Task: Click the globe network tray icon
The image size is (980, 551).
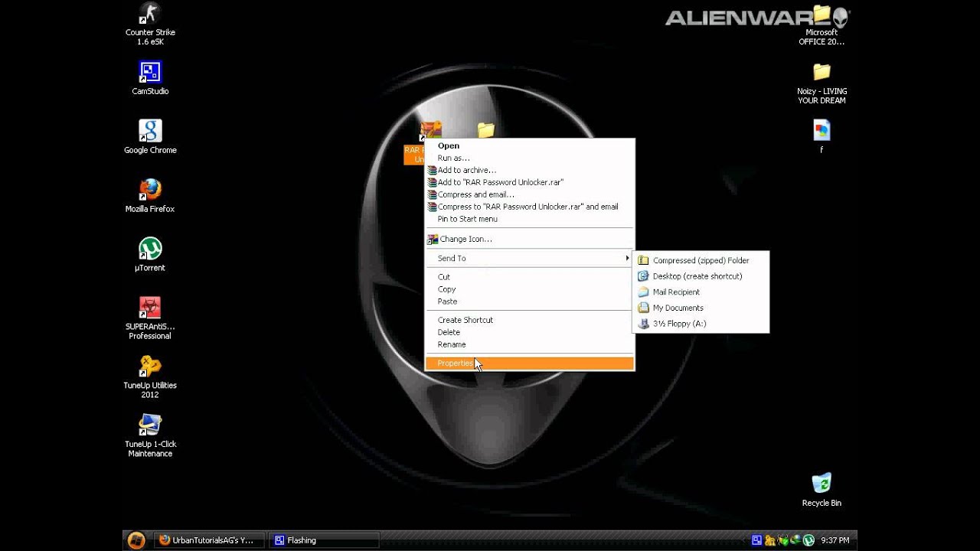Action: pyautogui.click(x=795, y=540)
